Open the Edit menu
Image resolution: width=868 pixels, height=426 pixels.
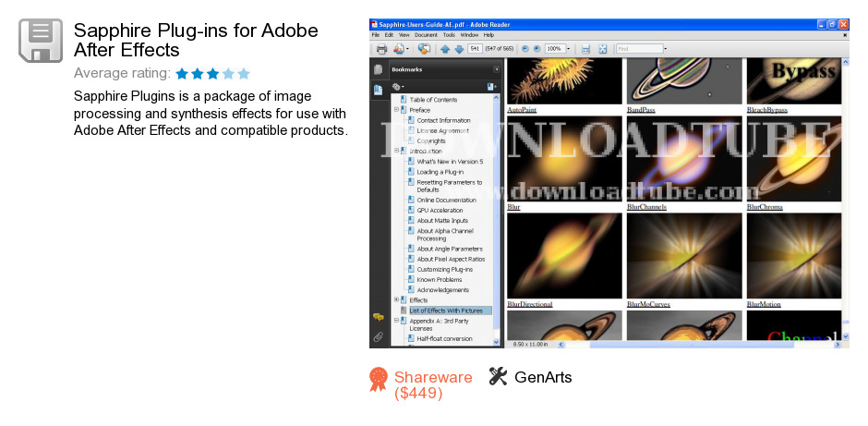[389, 35]
